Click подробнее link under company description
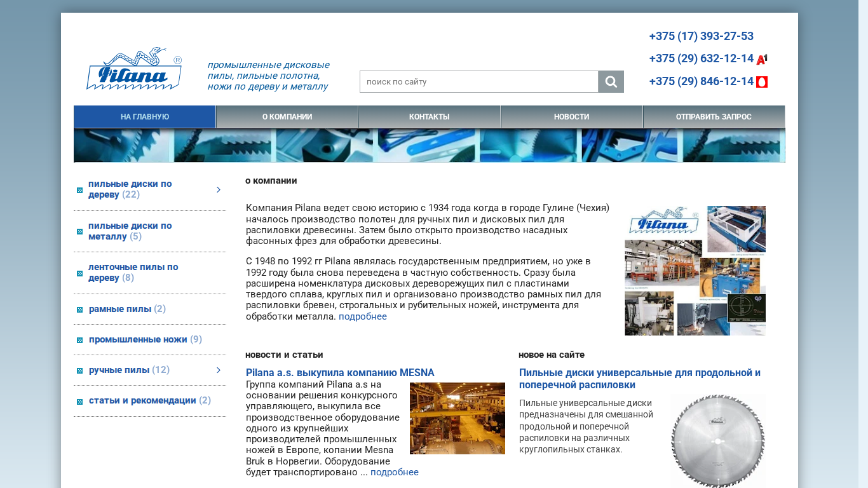The width and height of the screenshot is (868, 488). pyautogui.click(x=363, y=316)
